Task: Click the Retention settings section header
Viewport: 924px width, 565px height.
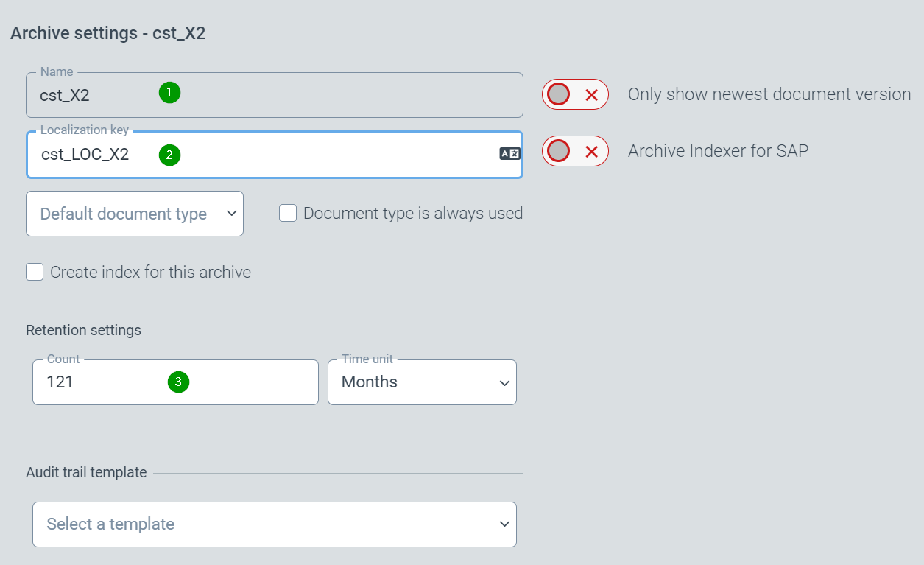Action: [x=83, y=330]
